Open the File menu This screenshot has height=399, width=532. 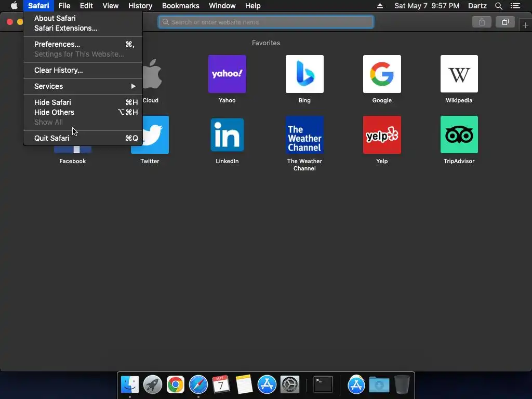point(64,6)
